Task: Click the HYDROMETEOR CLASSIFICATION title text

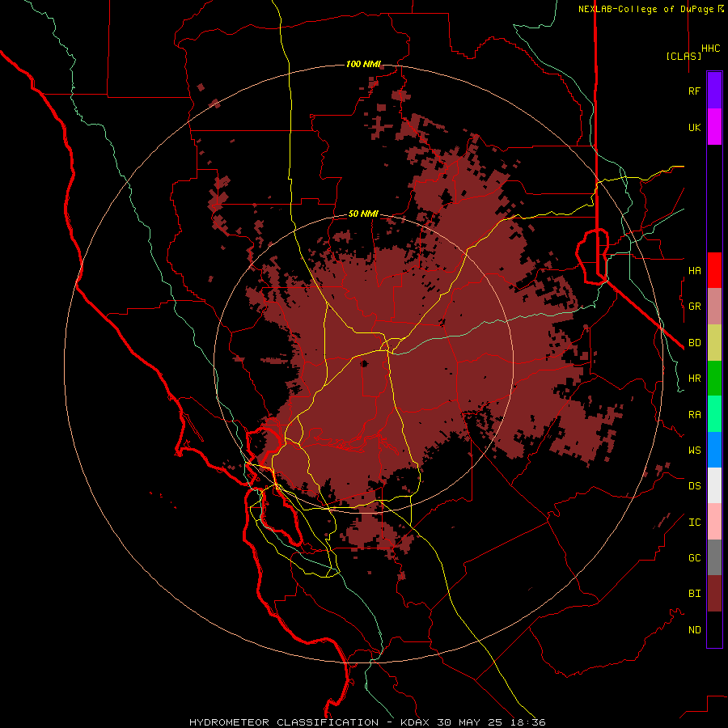Action: [284, 722]
